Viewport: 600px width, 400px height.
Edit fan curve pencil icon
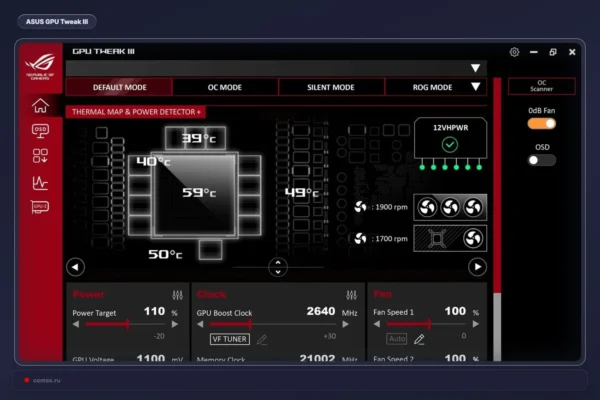(x=419, y=339)
